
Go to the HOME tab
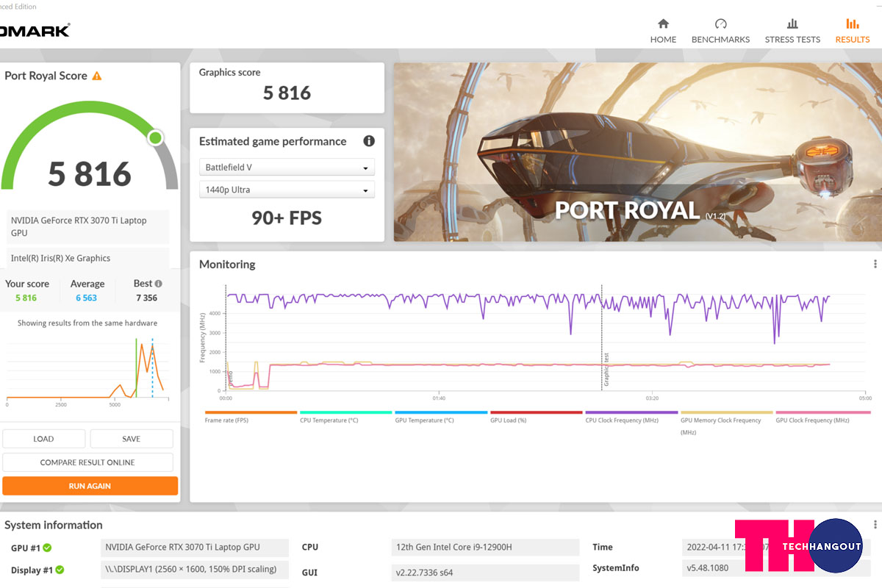pos(663,31)
